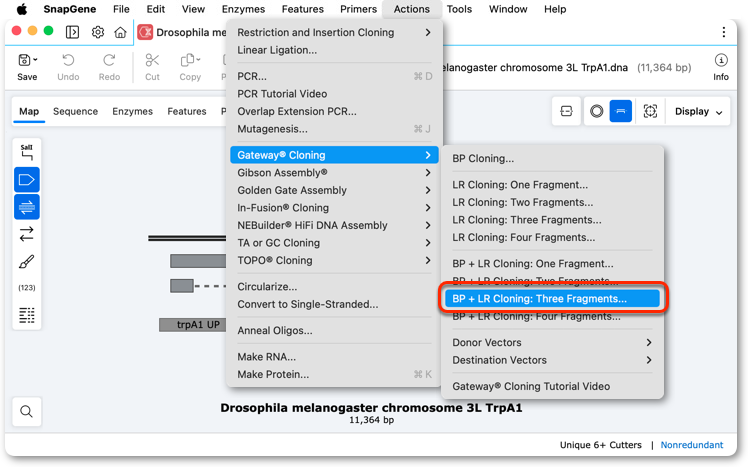The height and width of the screenshot is (467, 748).
Task: Expand the TA or GC Cloning submenu
Action: click(x=334, y=243)
